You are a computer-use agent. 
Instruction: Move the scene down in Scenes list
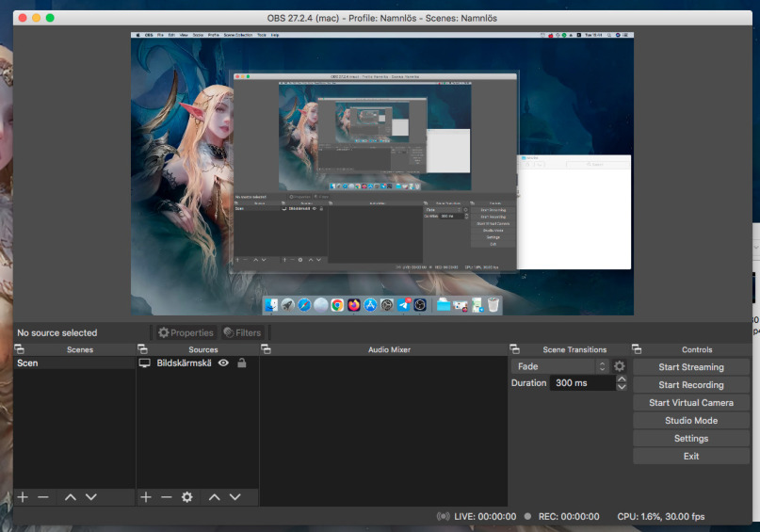coord(91,497)
